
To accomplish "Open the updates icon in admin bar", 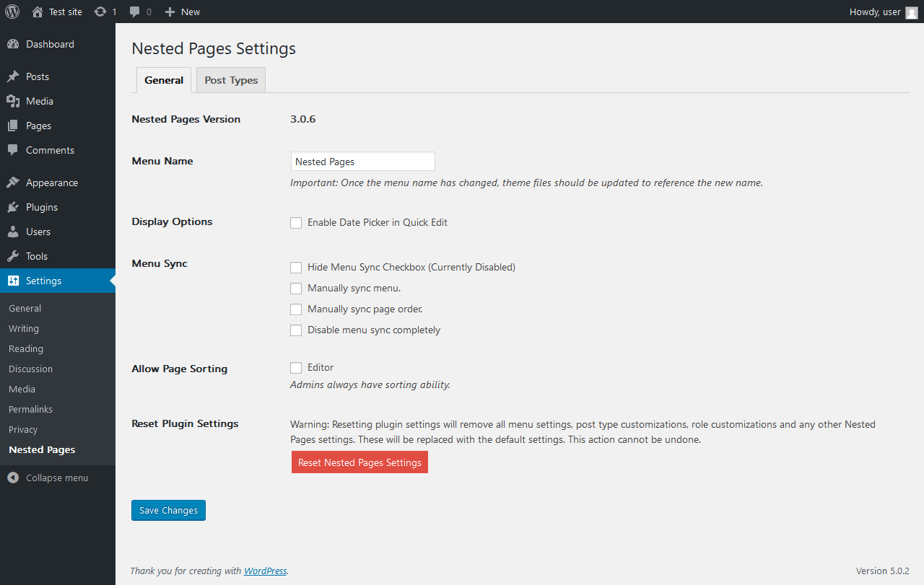I will (100, 12).
